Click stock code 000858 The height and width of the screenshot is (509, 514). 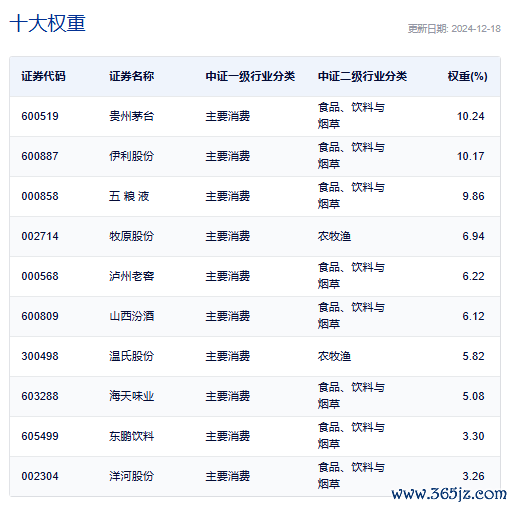pyautogui.click(x=40, y=196)
